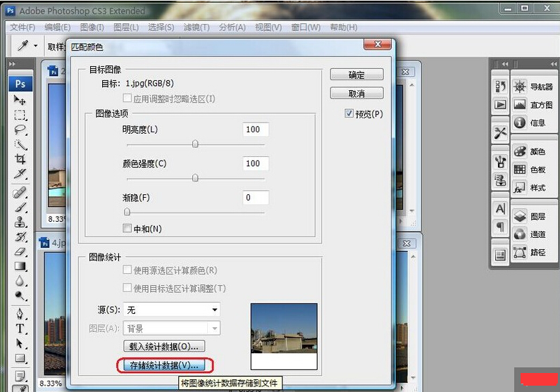
Task: Collapse the right panel dock double-arrow
Action: point(554,64)
